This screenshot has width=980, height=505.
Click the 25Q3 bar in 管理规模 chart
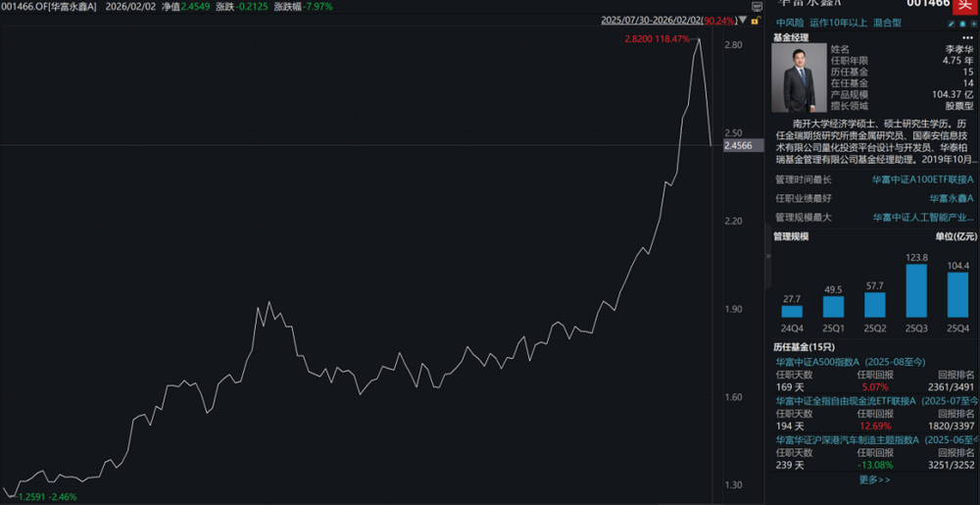pyautogui.click(x=916, y=290)
